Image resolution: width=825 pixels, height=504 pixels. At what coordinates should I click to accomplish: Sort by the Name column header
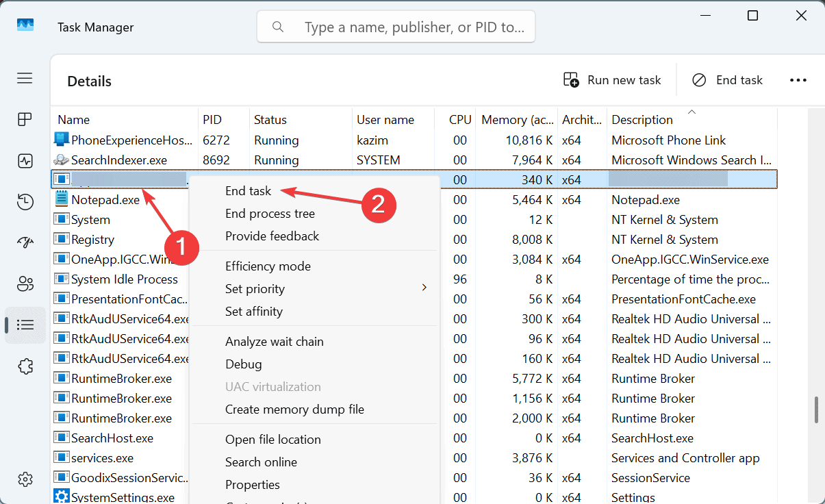125,120
